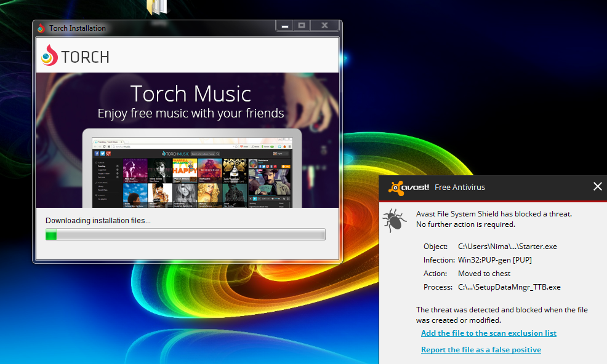Image resolution: width=607 pixels, height=364 pixels.
Task: Close the Avast Free Antivirus popup
Action: pos(597,186)
